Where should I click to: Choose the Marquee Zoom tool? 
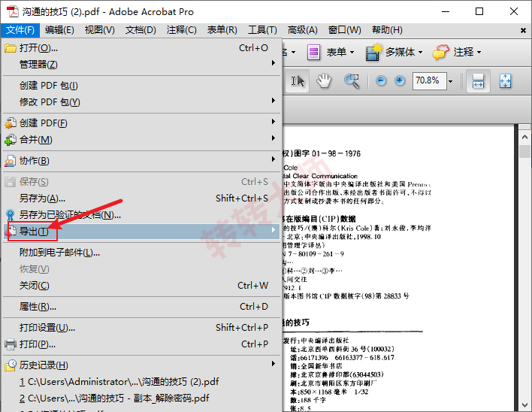coord(352,81)
